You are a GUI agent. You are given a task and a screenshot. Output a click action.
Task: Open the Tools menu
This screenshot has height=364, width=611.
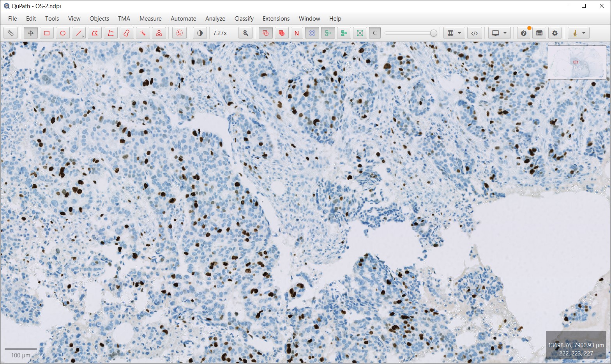click(52, 19)
